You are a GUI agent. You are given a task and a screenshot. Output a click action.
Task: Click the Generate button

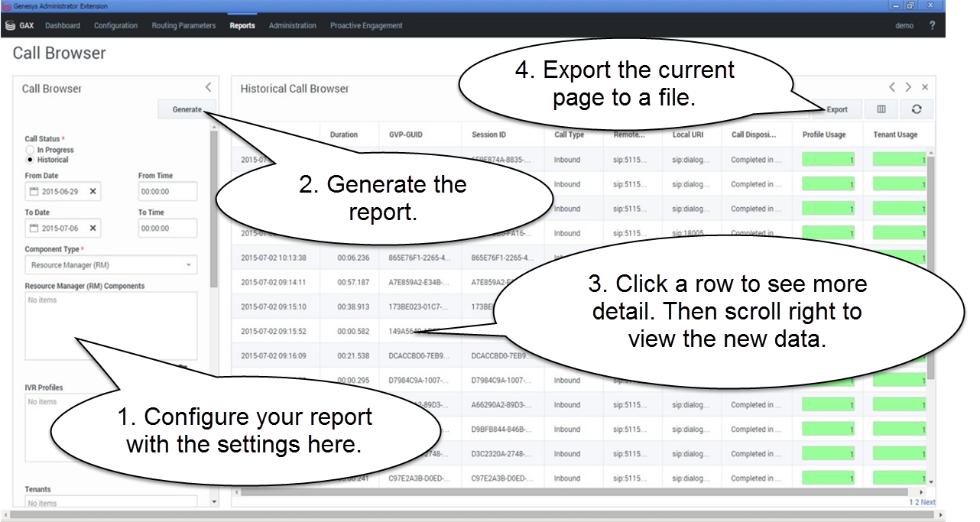pos(187,109)
